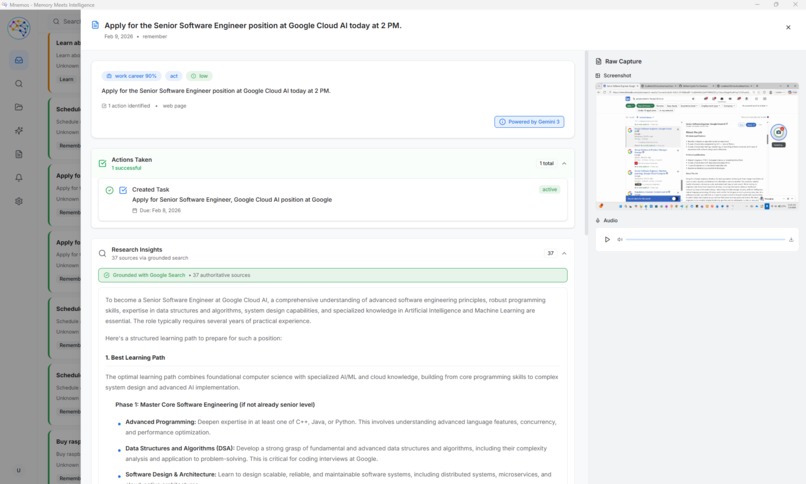Minimize the Mnemos window
This screenshot has height=484, width=806.
(x=757, y=5)
